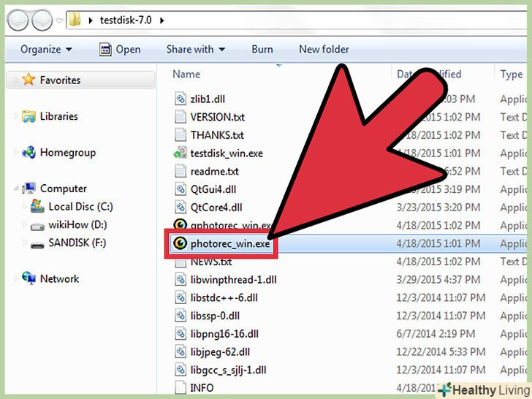Select testdisk-7.0 in the address path

(x=126, y=20)
